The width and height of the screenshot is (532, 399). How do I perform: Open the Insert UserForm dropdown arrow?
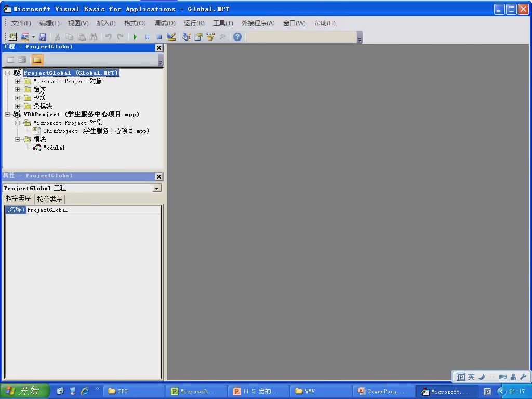tap(33, 37)
